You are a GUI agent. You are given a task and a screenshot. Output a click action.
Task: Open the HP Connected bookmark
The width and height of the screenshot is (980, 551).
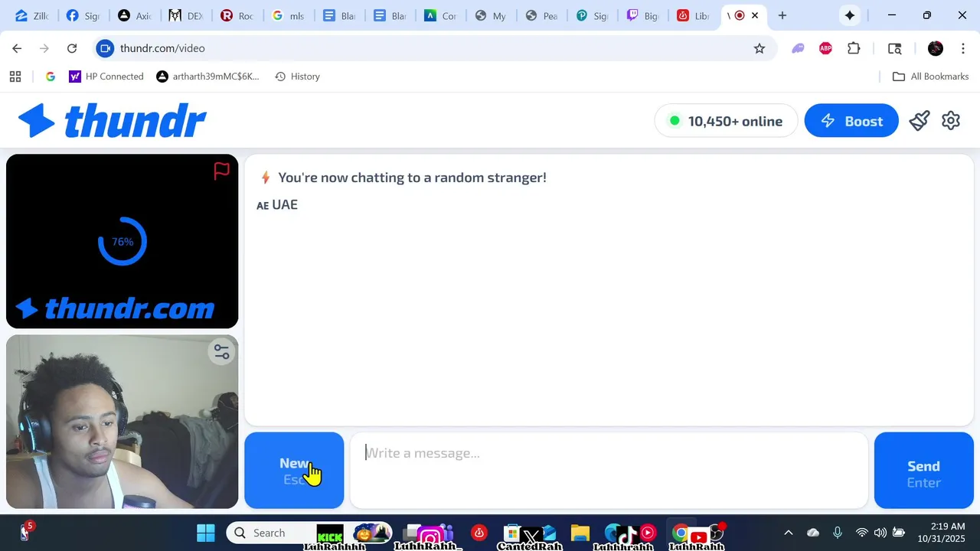tap(106, 77)
